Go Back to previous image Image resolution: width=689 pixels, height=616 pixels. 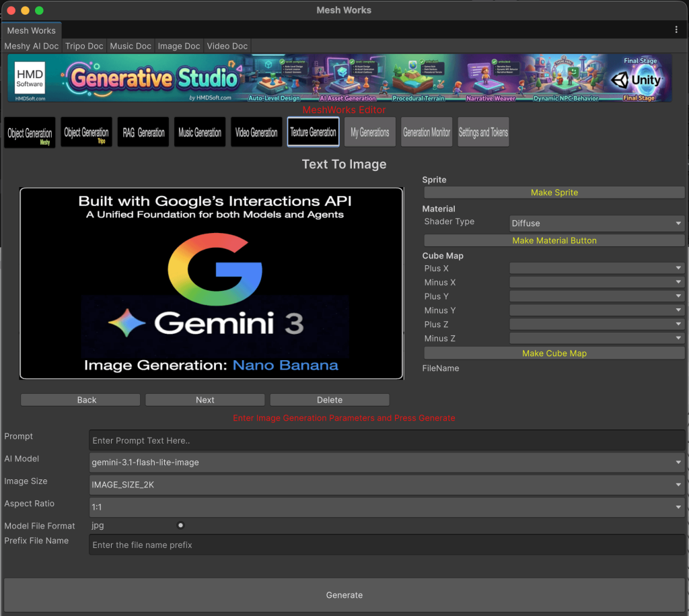coord(81,400)
